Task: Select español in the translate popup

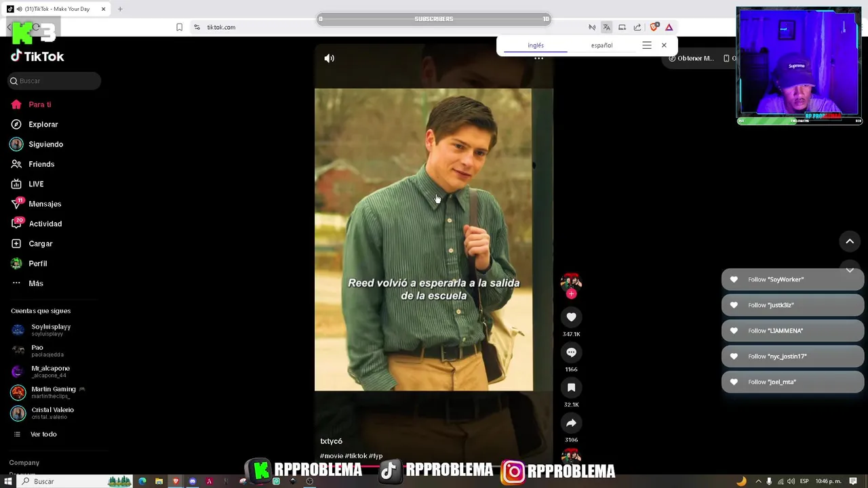Action: (x=601, y=45)
